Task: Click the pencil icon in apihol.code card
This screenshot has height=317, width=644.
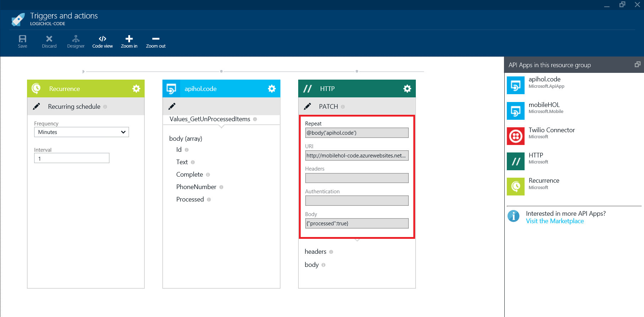Action: 172,106
